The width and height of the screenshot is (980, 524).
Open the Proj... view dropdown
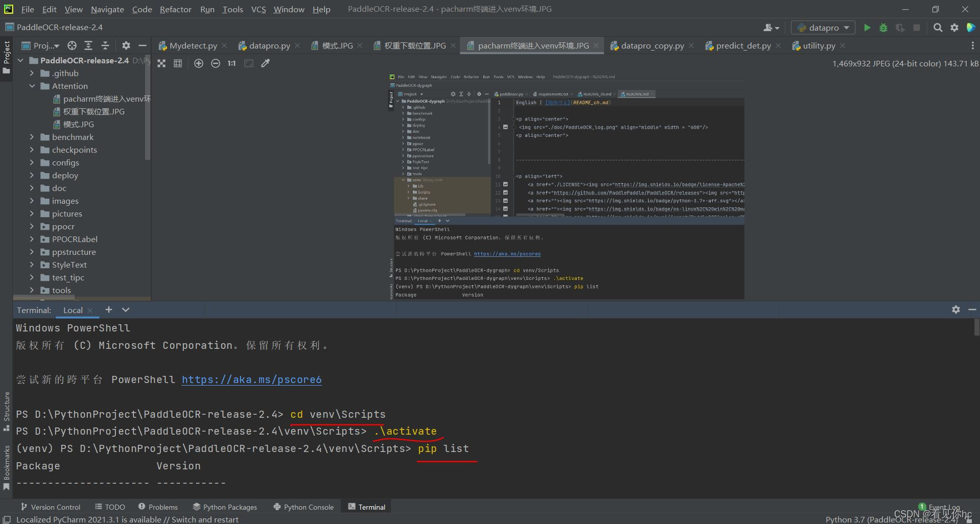[x=40, y=45]
